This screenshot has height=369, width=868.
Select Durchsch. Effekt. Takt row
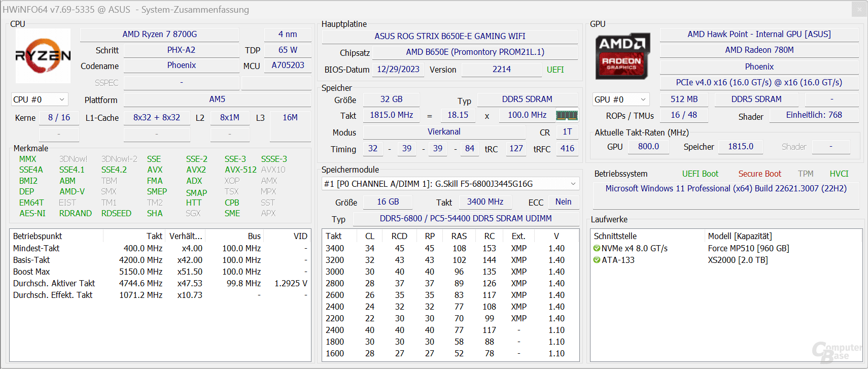160,295
